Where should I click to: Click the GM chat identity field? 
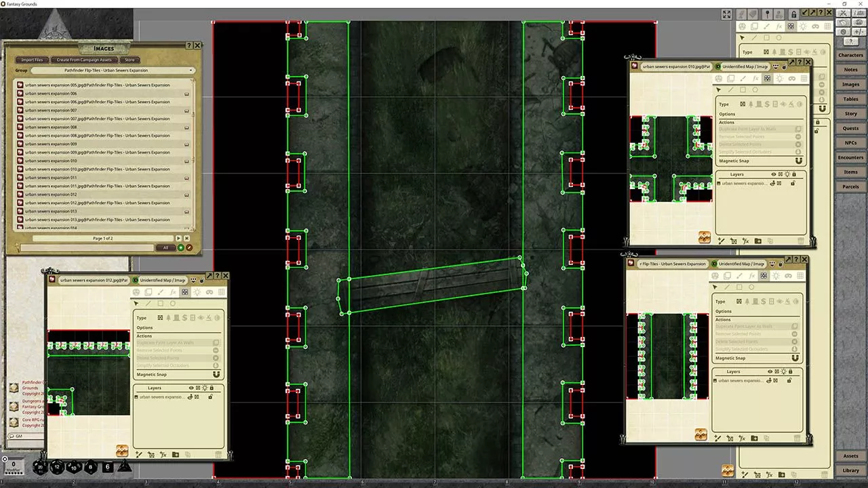[x=27, y=436]
